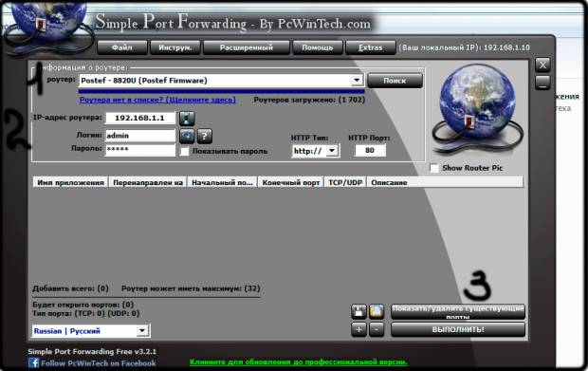
Task: Click Показать/удалить существующие порты button
Action: pyautogui.click(x=458, y=311)
